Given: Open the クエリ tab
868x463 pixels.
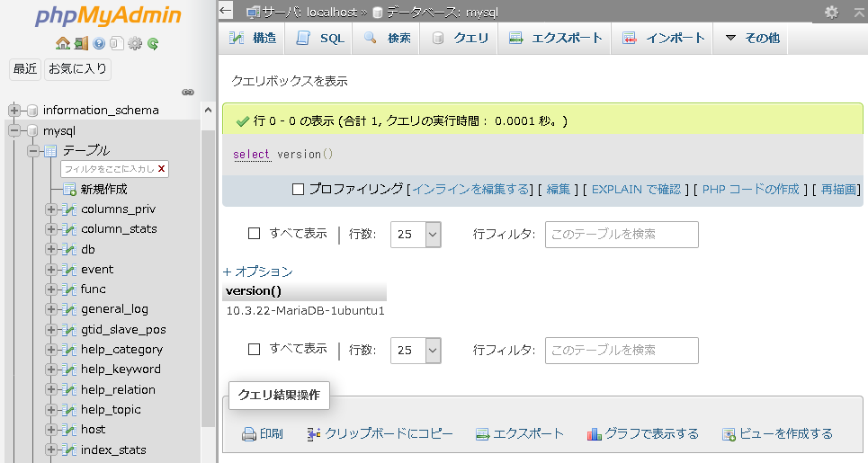Looking at the screenshot, I should [x=460, y=38].
